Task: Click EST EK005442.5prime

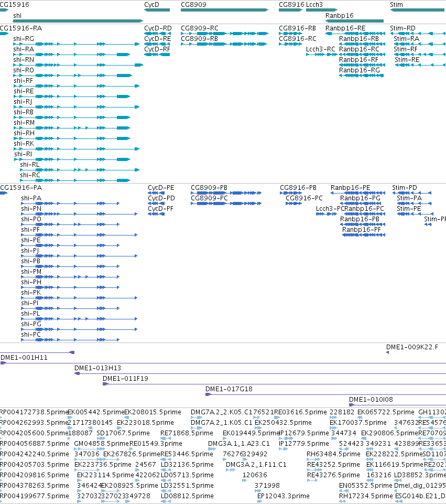Action: 96,412
